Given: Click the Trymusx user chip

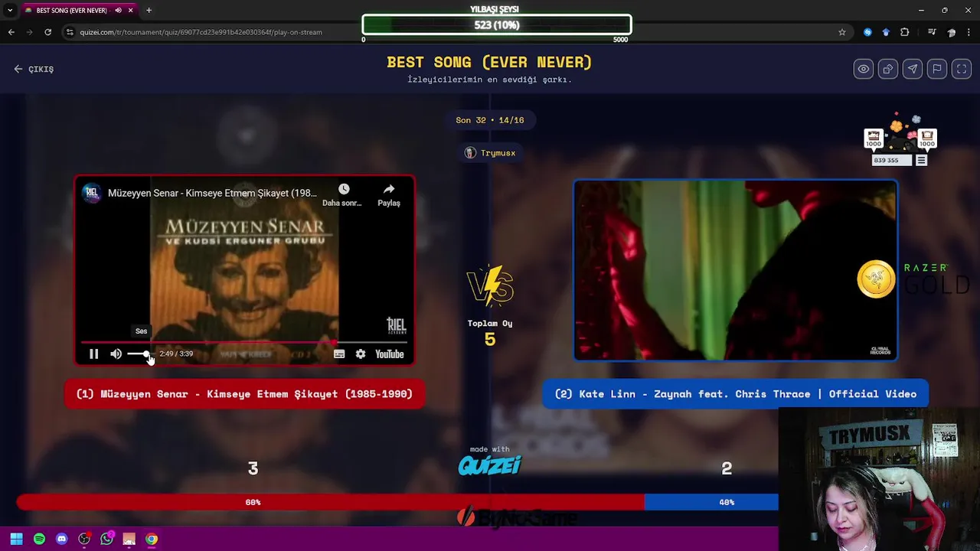Looking at the screenshot, I should click(490, 153).
